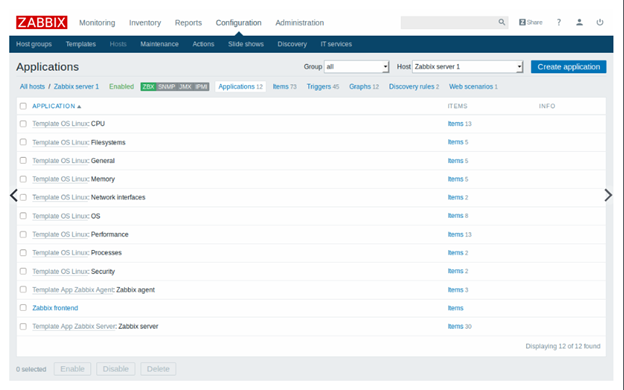The height and width of the screenshot is (390, 624).
Task: Open Items 30 link for Zabbix server
Action: click(x=459, y=326)
